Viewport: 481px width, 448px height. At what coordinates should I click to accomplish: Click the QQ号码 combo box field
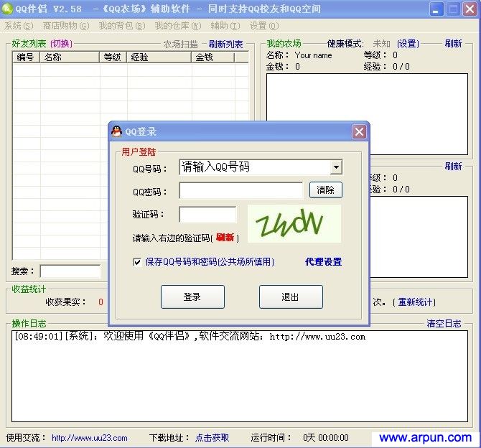coord(261,167)
